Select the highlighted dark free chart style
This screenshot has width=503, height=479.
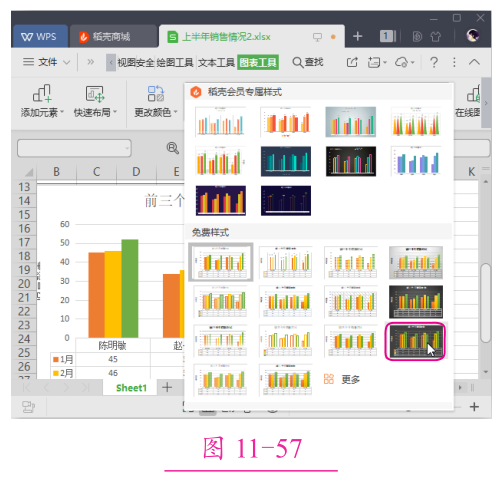click(415, 341)
